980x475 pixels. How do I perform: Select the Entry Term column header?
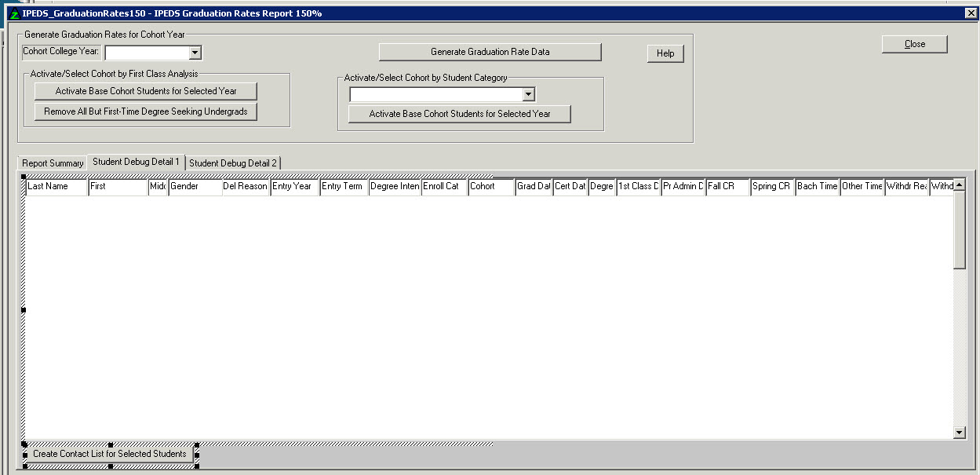coord(344,187)
